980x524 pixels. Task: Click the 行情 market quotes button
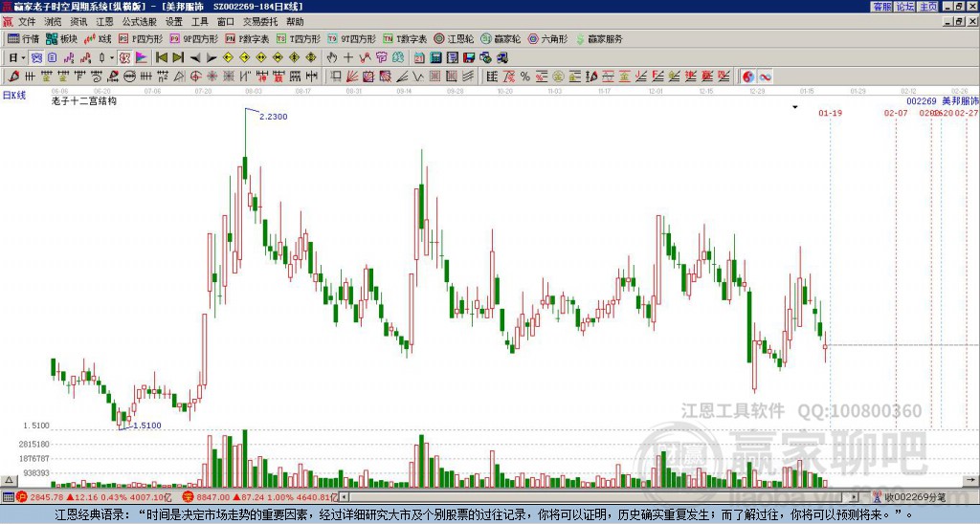24,38
